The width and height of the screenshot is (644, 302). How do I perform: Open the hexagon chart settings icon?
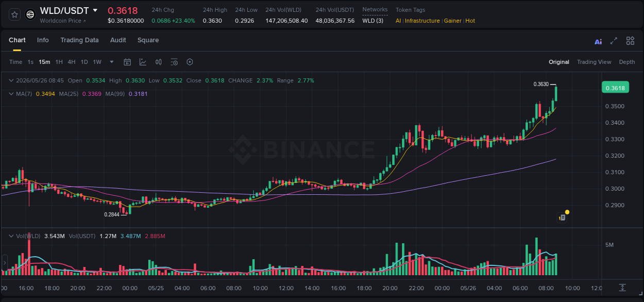click(190, 62)
